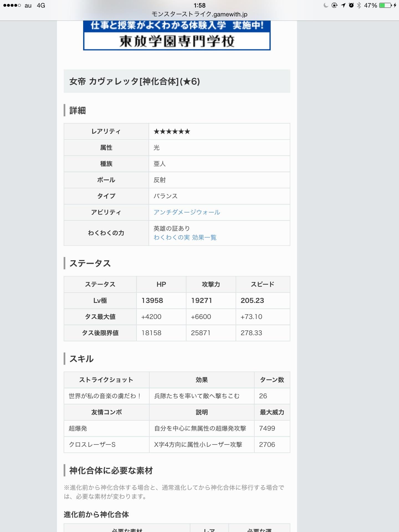Screen dimensions: 399x532
Task: Tap the signal strength dots
Action: coord(12,5)
